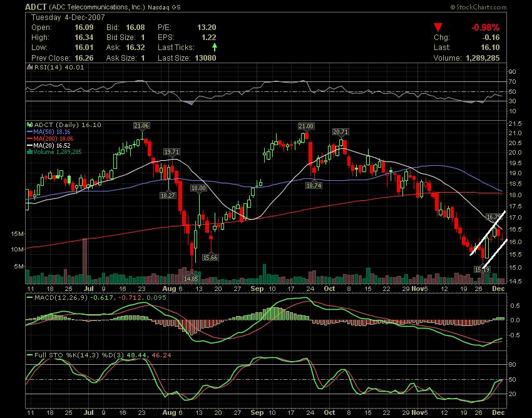Click the 21.06 July peak price label

click(x=141, y=126)
